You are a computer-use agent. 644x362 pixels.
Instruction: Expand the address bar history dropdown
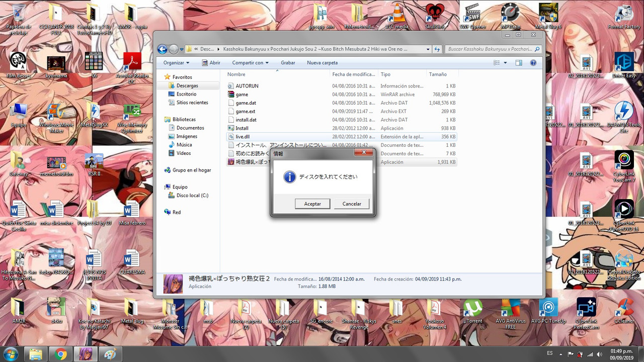coord(428,49)
